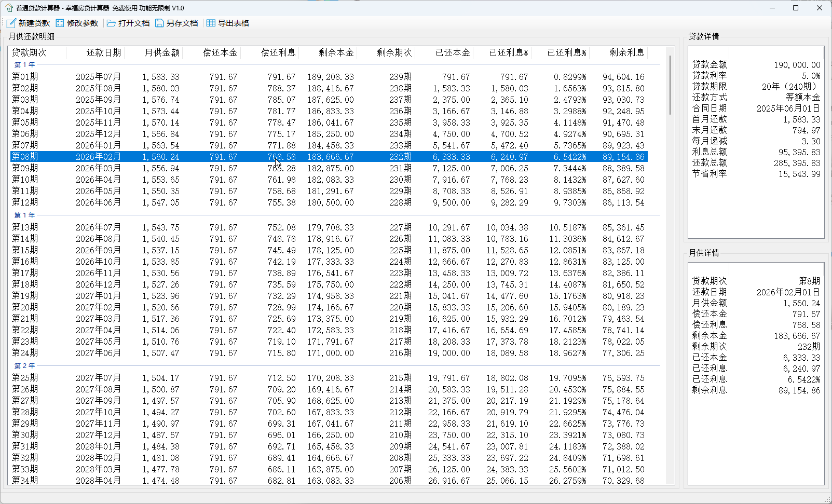Click the 剩余利息 column header
832x504 pixels.
coord(619,52)
